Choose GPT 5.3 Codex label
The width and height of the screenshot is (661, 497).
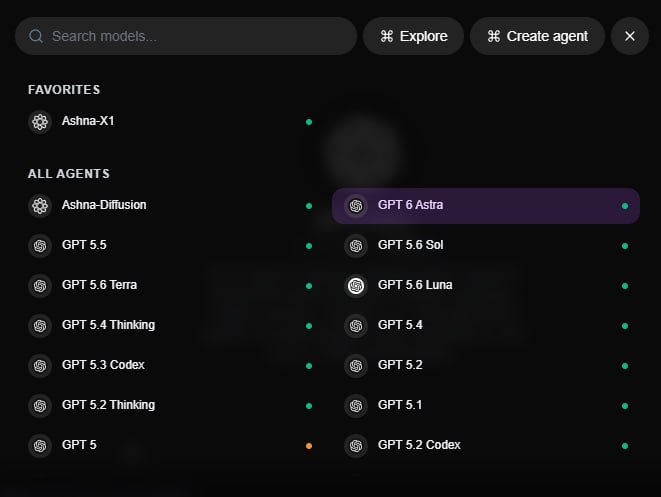coord(103,365)
